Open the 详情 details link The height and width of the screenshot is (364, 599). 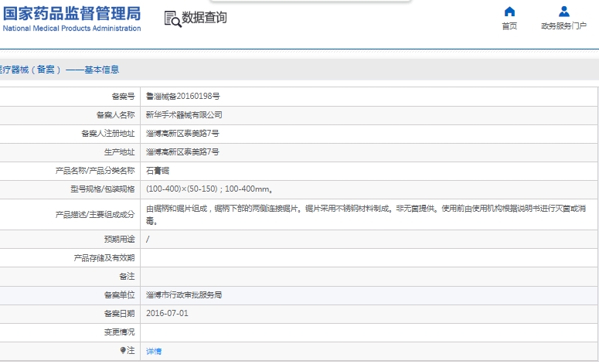pos(154,351)
